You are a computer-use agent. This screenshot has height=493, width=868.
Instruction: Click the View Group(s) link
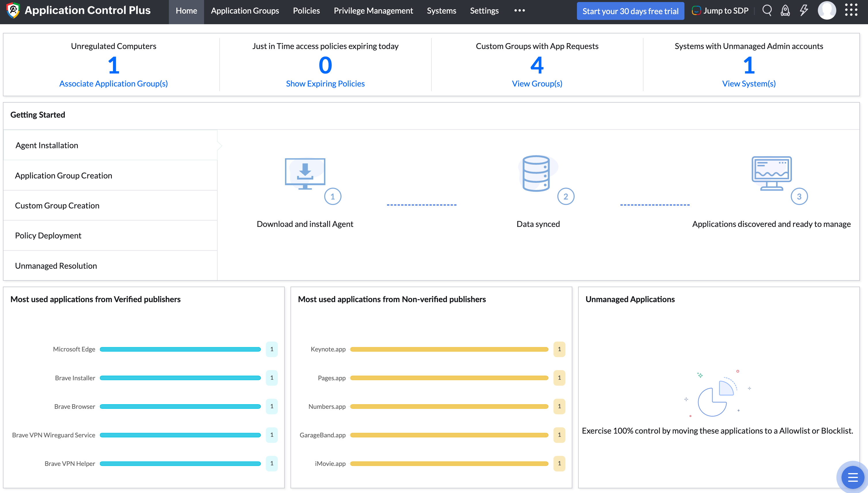point(537,84)
